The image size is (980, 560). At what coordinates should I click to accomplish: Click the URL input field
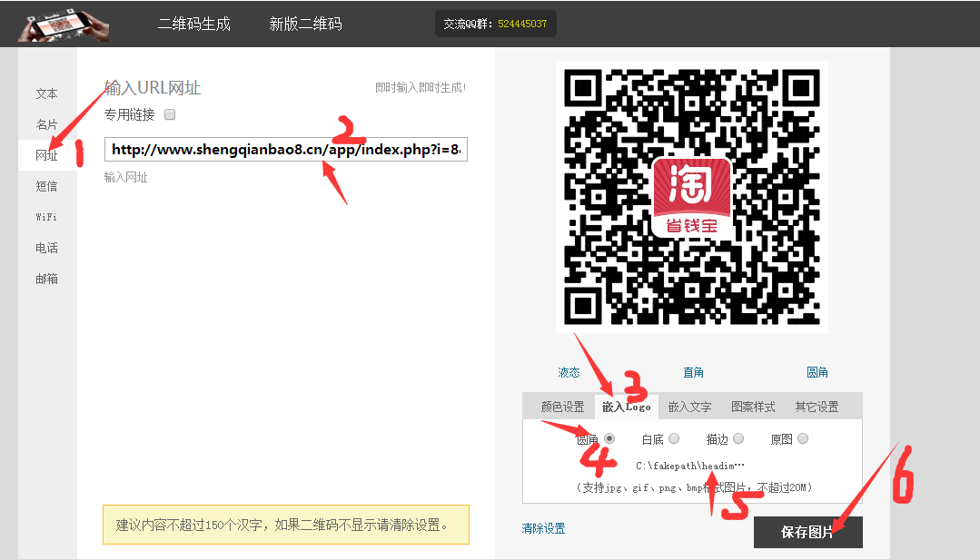285,150
